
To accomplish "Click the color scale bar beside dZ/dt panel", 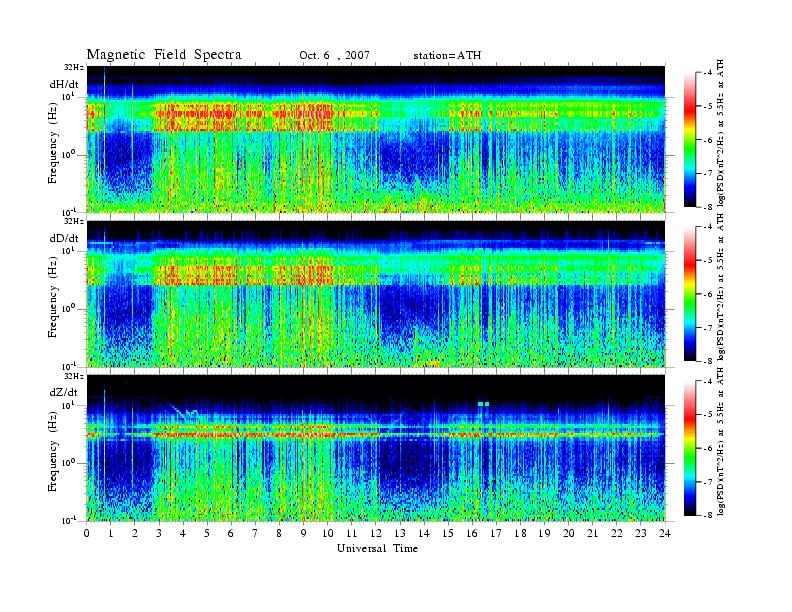I will 689,448.
